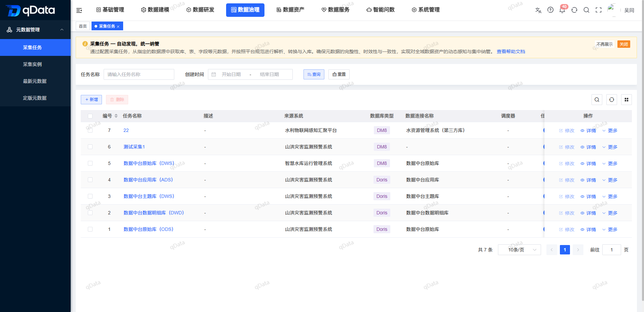Image resolution: width=644 pixels, height=312 pixels.
Task: Check the row for 数据中台主题库 (DWS)
Action: pyautogui.click(x=90, y=196)
